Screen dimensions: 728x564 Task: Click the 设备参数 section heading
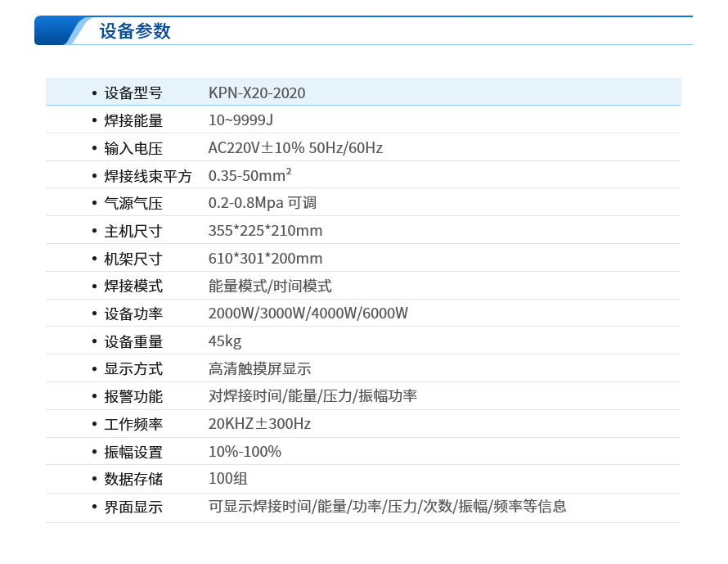click(x=135, y=31)
